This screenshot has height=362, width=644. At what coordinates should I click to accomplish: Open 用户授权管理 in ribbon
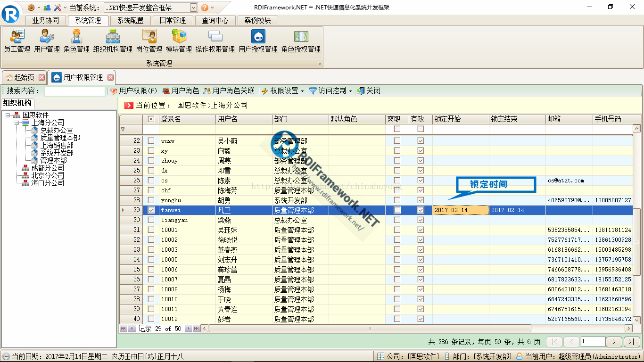click(258, 41)
